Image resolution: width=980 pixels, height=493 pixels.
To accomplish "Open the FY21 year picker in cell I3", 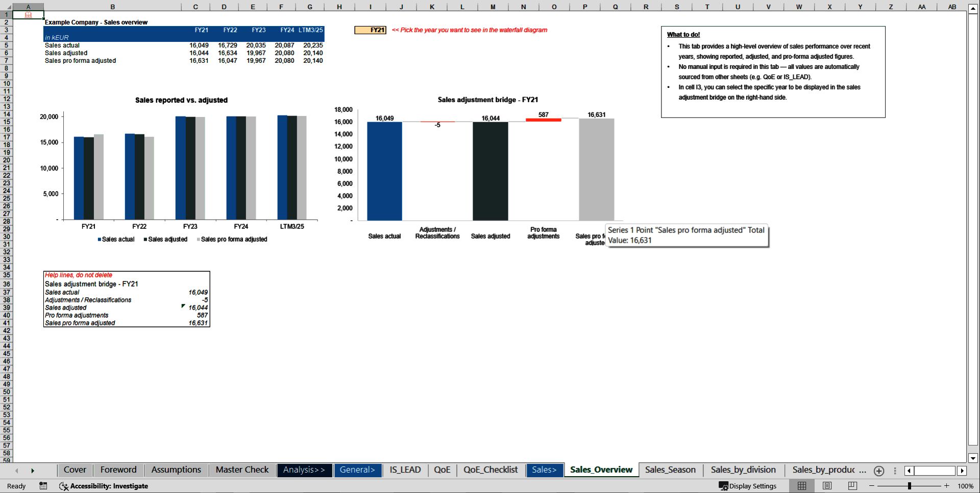I will tap(370, 30).
